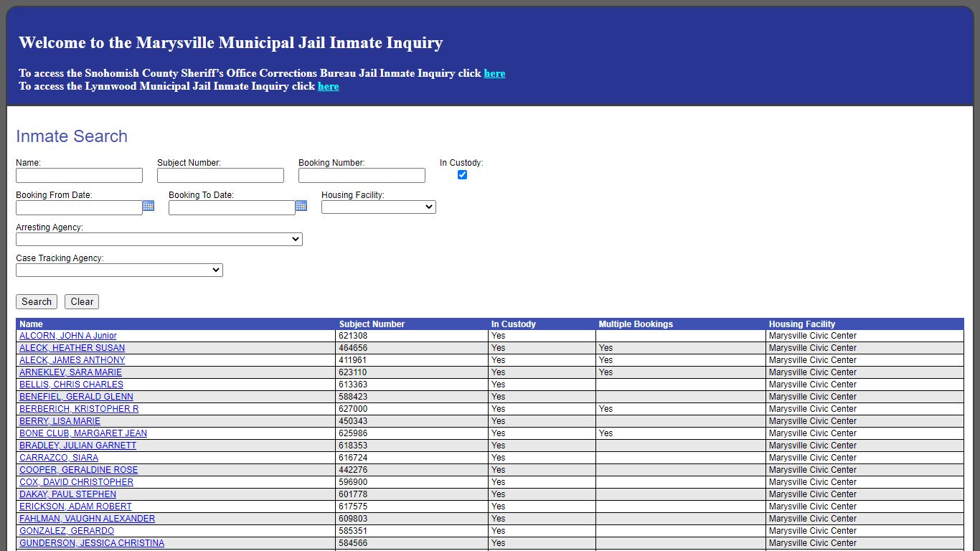Uncheck the In Custody checkbox

462,174
